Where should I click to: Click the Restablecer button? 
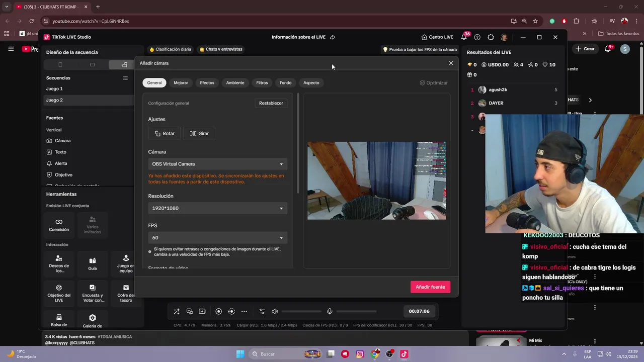[271, 103]
